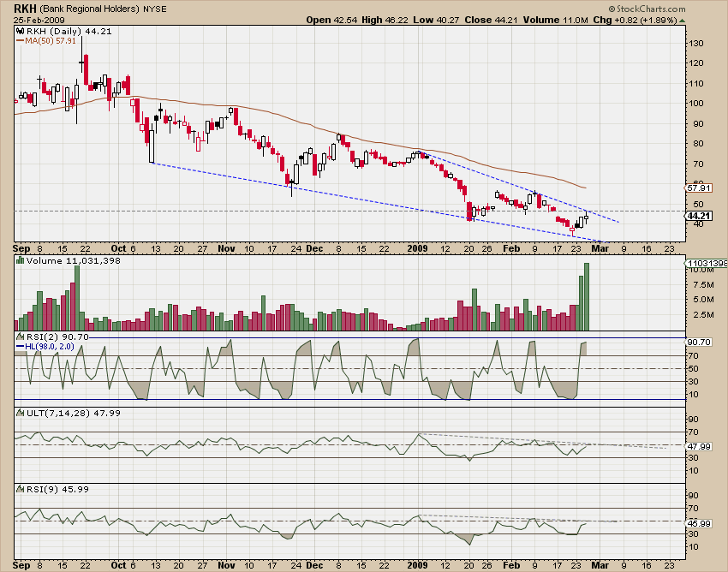This screenshot has width=728, height=572.
Task: Click the RSI(2) 90.70 legend text
Action: click(57, 337)
